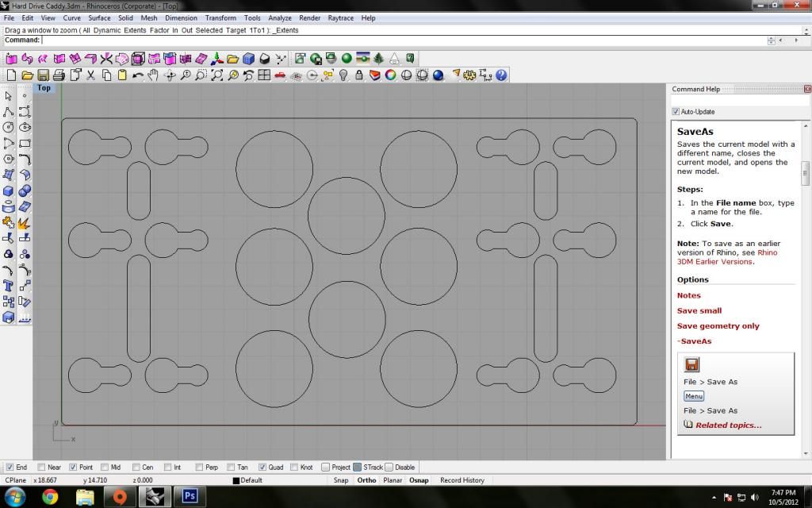Click the Zoom Extents icon
Image resolution: width=812 pixels, height=508 pixels.
pyautogui.click(x=217, y=75)
